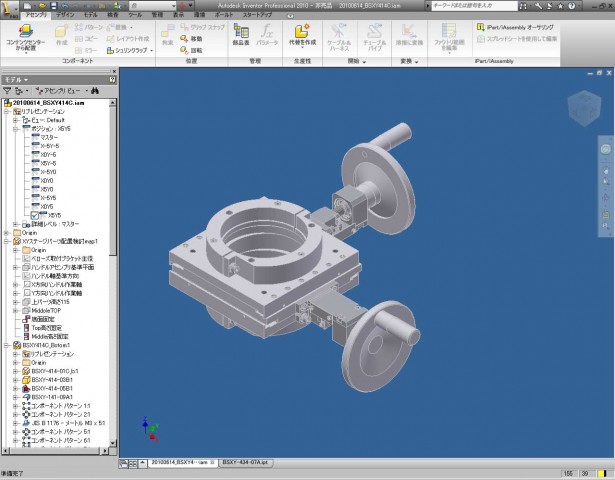Open the Inventor application menu button
Screen dimensions: 615x480
coord(9,9)
